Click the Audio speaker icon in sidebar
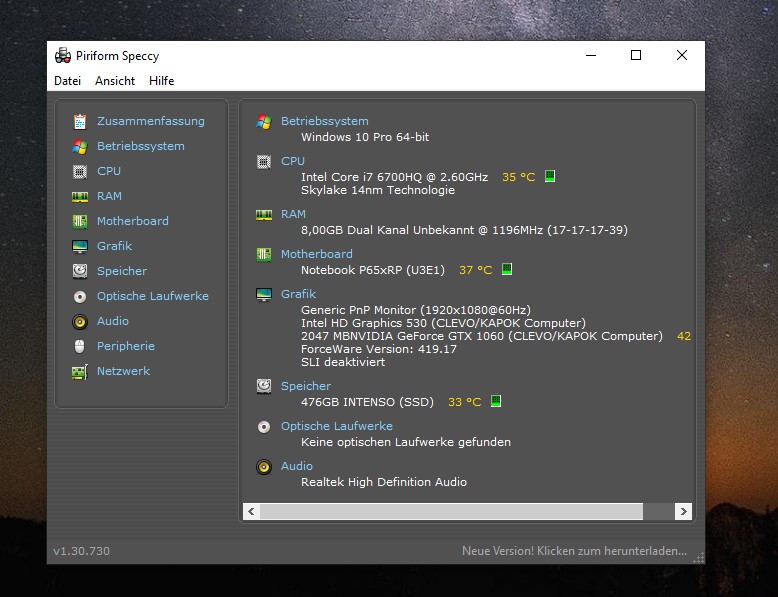This screenshot has height=597, width=778. click(x=79, y=322)
